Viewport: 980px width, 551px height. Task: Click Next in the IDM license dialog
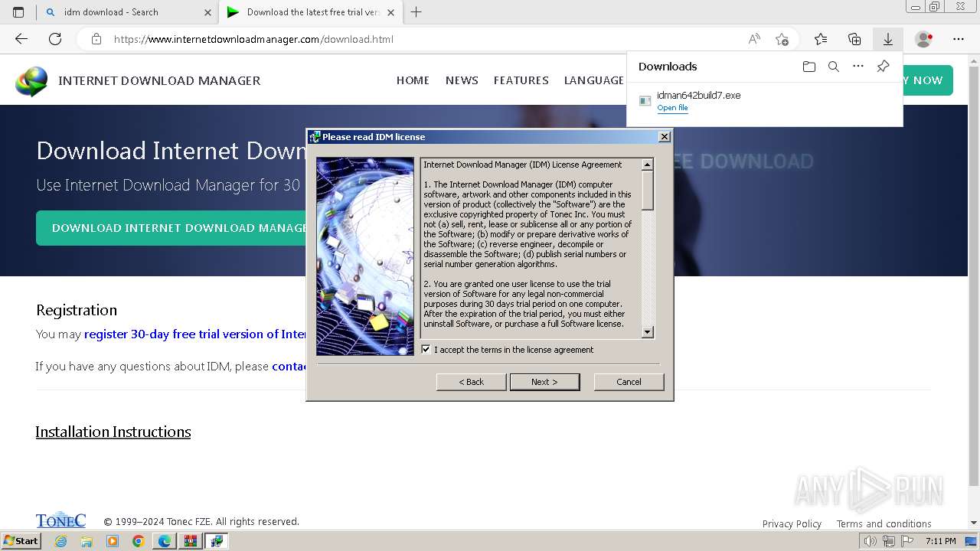[x=544, y=382]
